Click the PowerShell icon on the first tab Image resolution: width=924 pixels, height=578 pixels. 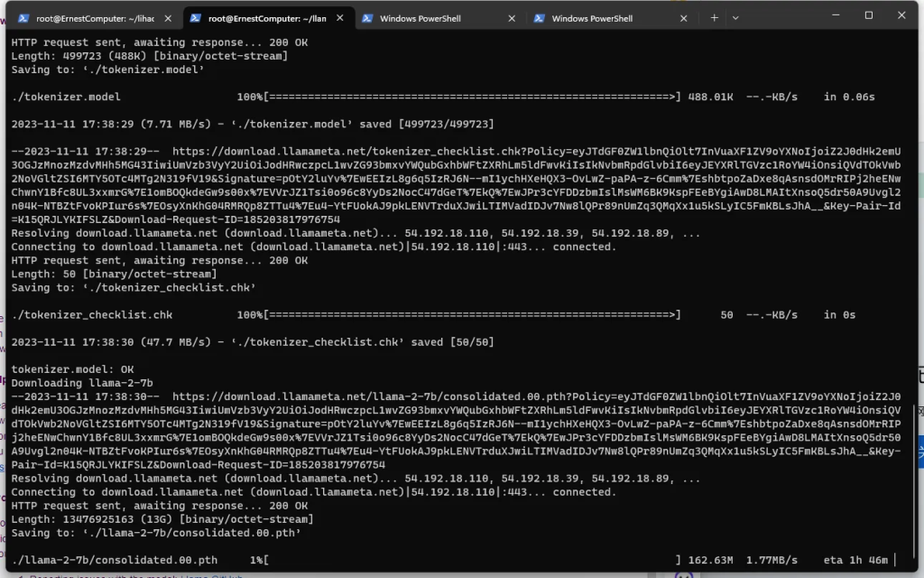(23, 18)
